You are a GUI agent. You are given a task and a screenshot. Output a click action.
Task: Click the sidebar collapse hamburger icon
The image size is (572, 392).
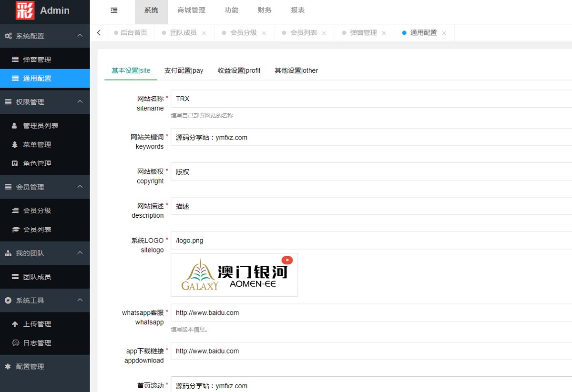(114, 10)
